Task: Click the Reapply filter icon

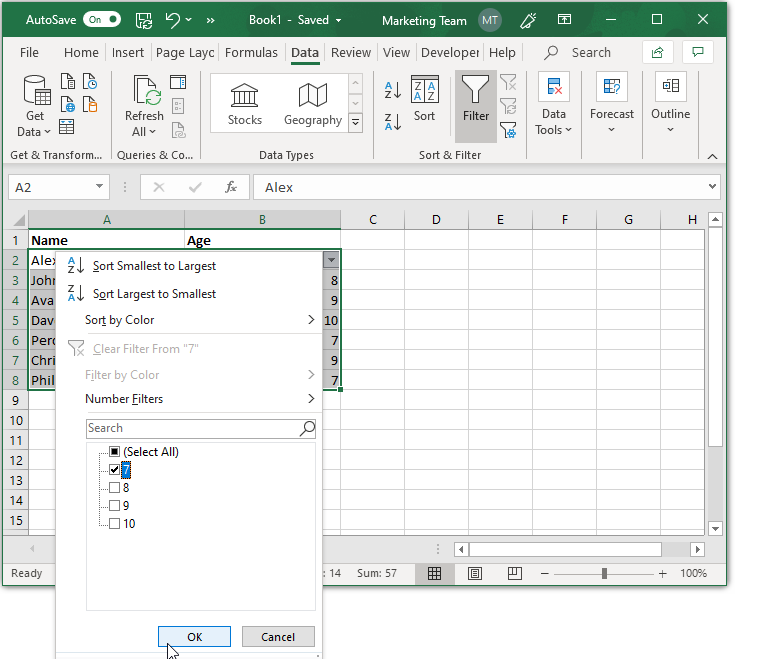Action: click(x=508, y=106)
